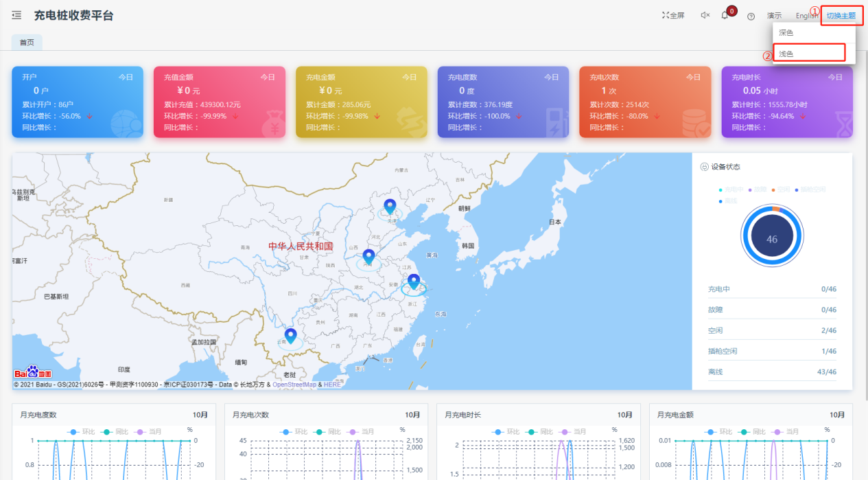
Task: Click the Yunnan map location pin
Action: click(x=290, y=336)
